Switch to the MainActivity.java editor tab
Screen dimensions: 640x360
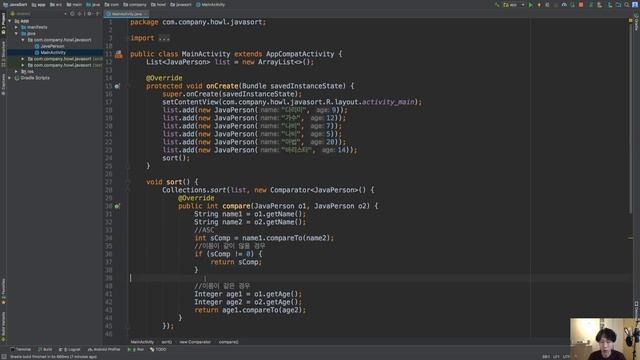[x=127, y=13]
